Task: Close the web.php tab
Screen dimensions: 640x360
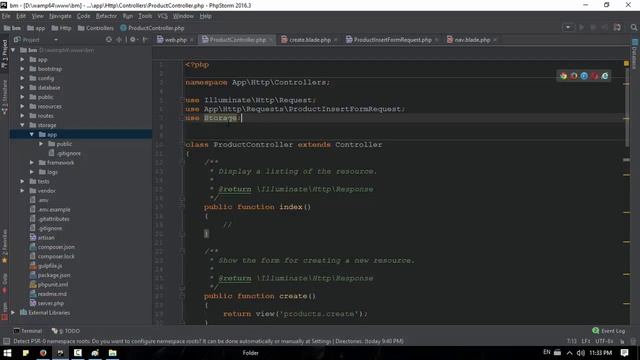Action: click(191, 40)
